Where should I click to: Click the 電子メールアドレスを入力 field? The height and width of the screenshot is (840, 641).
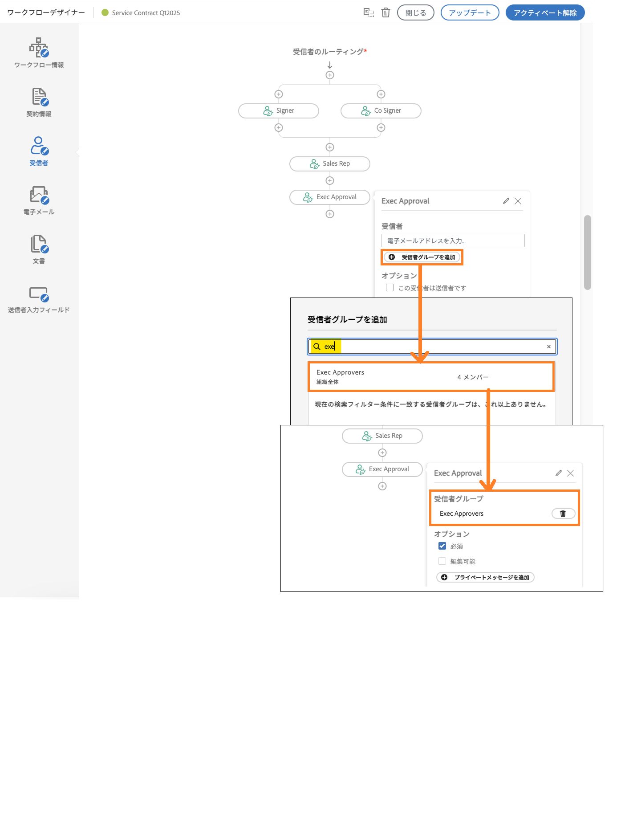pyautogui.click(x=453, y=241)
